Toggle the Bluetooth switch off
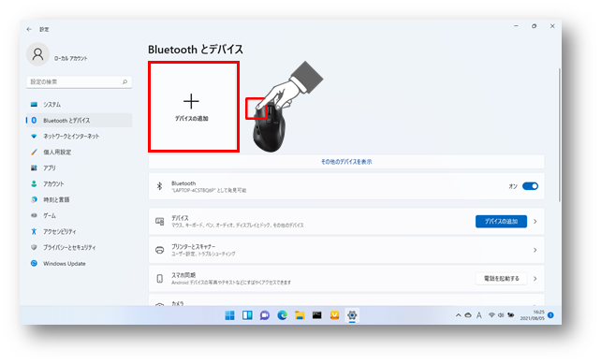The height and width of the screenshot is (364, 601). coord(531,186)
